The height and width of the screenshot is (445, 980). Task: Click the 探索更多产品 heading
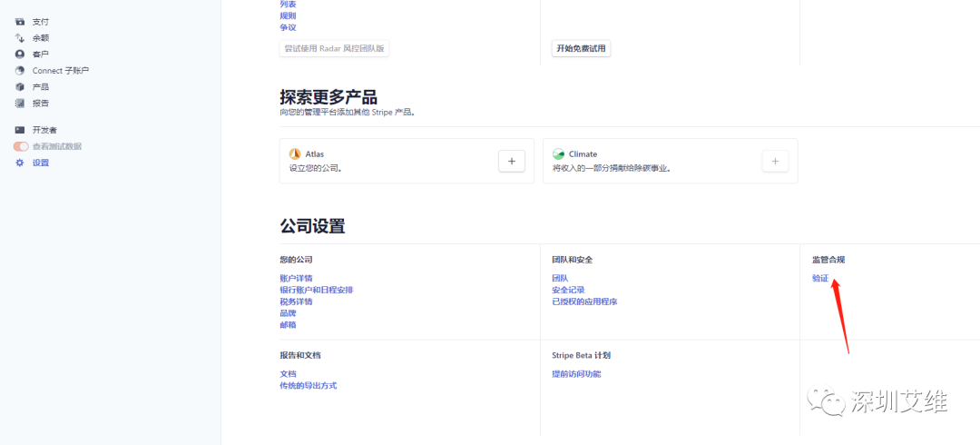click(x=328, y=97)
